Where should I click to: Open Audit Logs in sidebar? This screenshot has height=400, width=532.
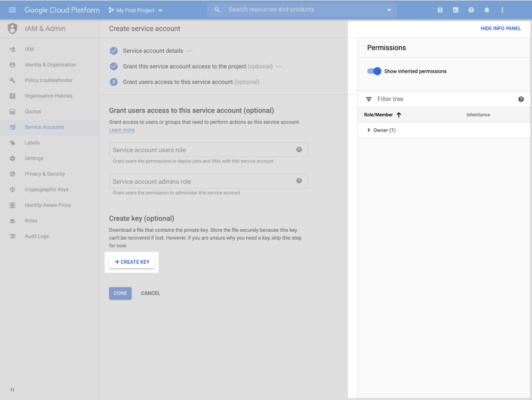tap(37, 236)
